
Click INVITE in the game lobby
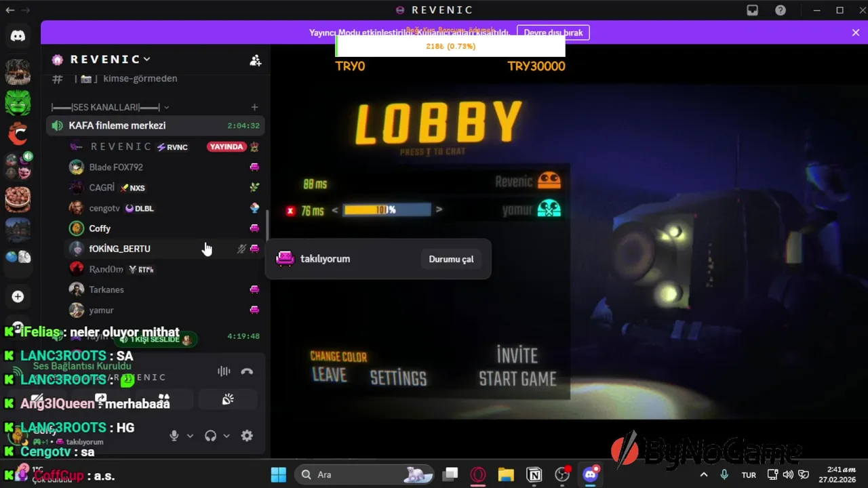[517, 356]
